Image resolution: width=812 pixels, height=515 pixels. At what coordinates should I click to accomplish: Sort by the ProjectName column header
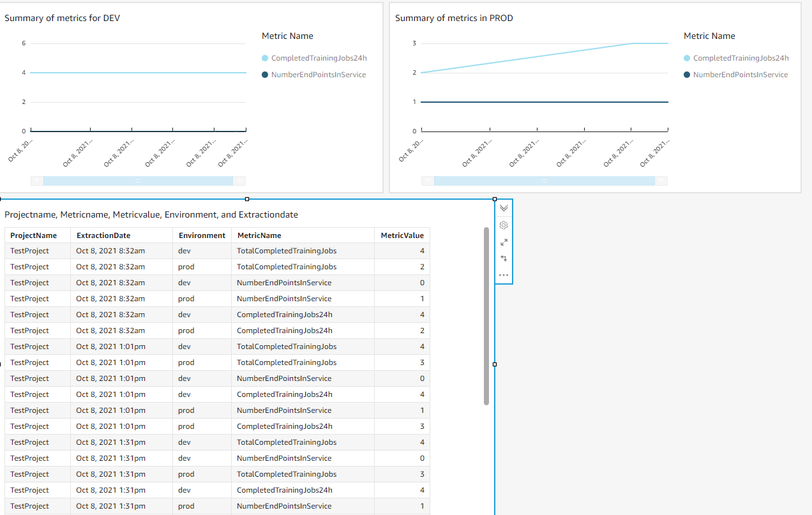(34, 235)
